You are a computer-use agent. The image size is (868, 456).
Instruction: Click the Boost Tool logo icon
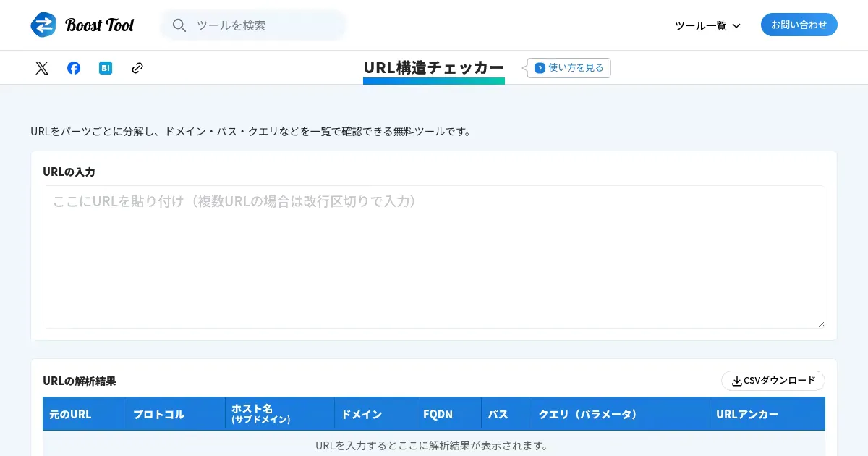[x=43, y=25]
